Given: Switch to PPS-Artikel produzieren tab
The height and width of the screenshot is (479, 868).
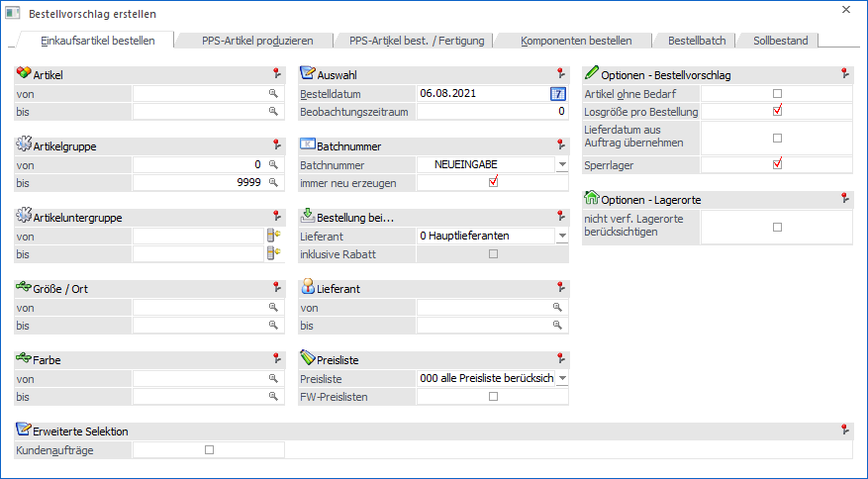Looking at the screenshot, I should (x=257, y=41).
